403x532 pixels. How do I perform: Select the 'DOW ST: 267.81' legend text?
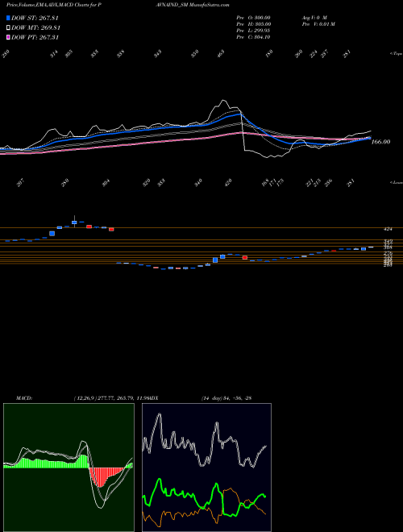[35, 18]
